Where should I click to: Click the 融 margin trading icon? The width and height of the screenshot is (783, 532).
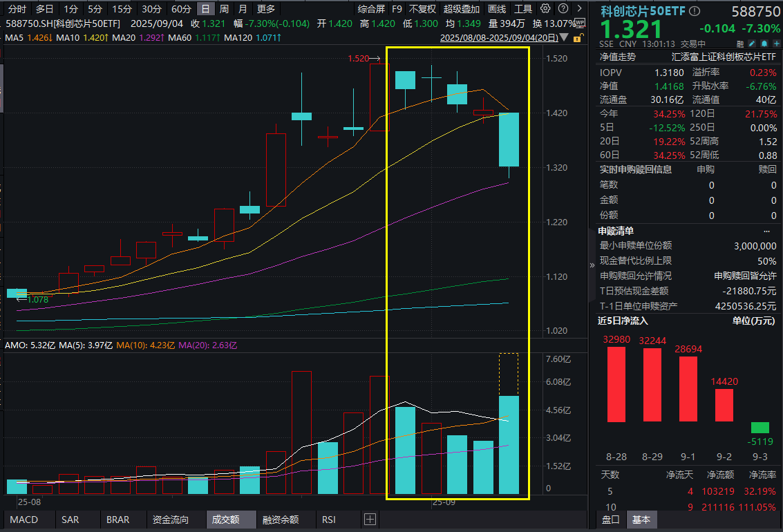pyautogui.click(x=740, y=43)
